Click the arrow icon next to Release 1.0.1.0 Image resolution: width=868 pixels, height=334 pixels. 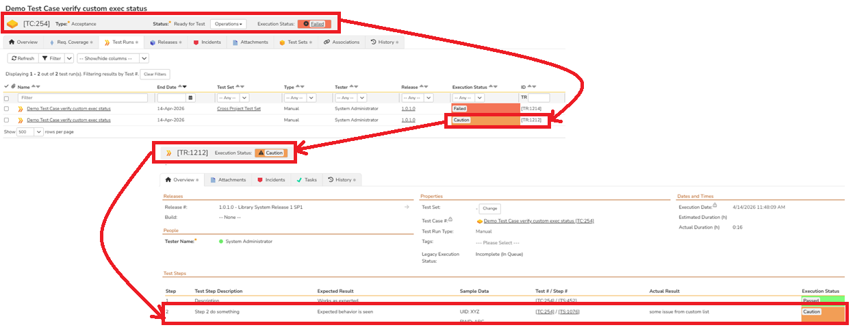407,207
